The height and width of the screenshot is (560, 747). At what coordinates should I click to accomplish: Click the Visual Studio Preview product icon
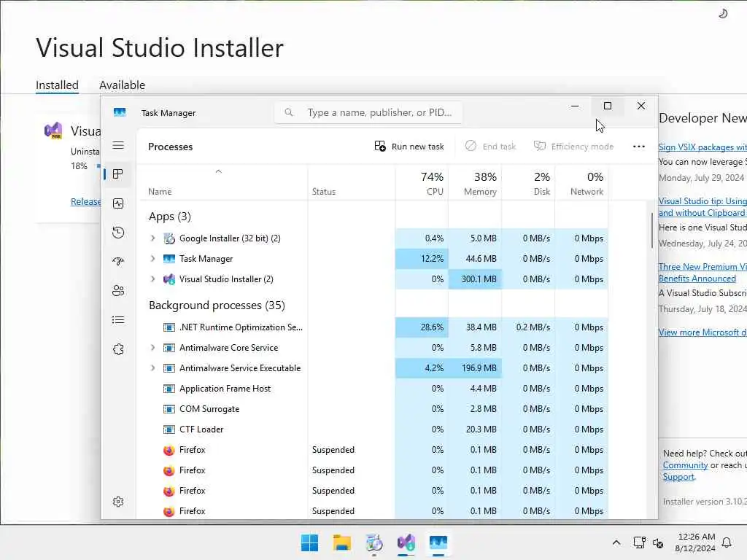(53, 130)
